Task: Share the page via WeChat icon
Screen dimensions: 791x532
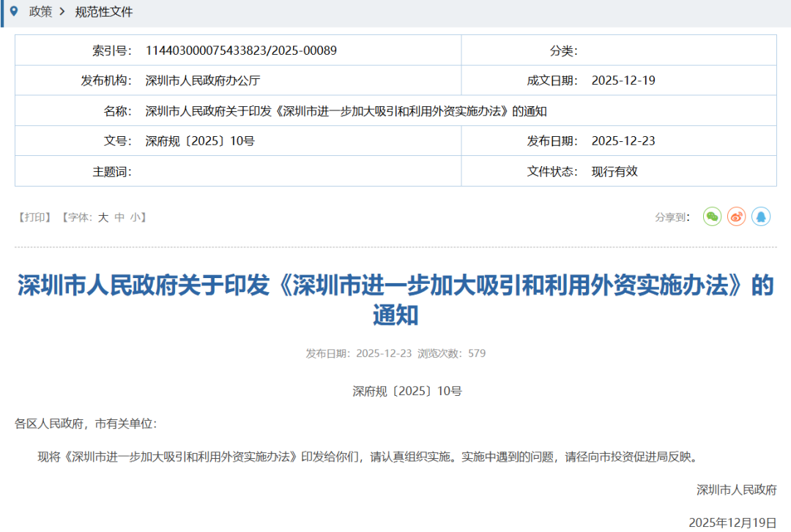Action: [712, 217]
